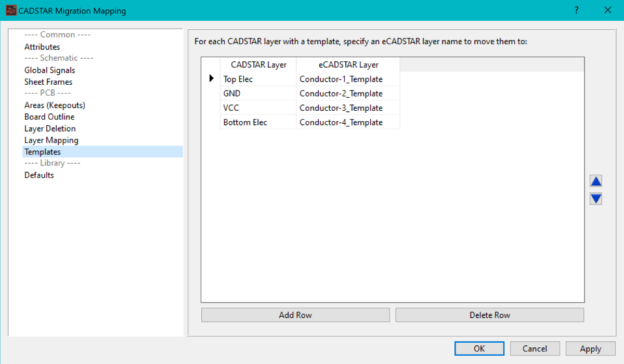Move selected row down with blue arrow

point(596,199)
